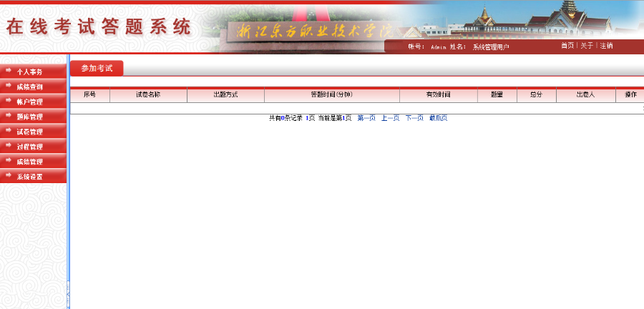The height and width of the screenshot is (309, 644).
Task: Click the arrow icon beside 系统设置
Action: [8, 176]
